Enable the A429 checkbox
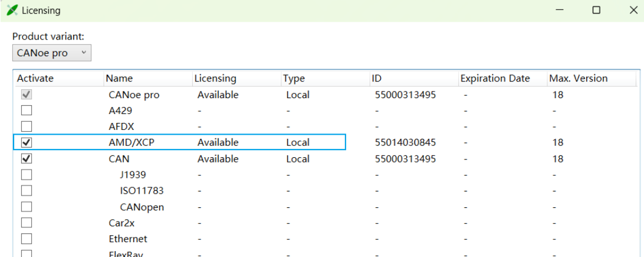 point(27,110)
